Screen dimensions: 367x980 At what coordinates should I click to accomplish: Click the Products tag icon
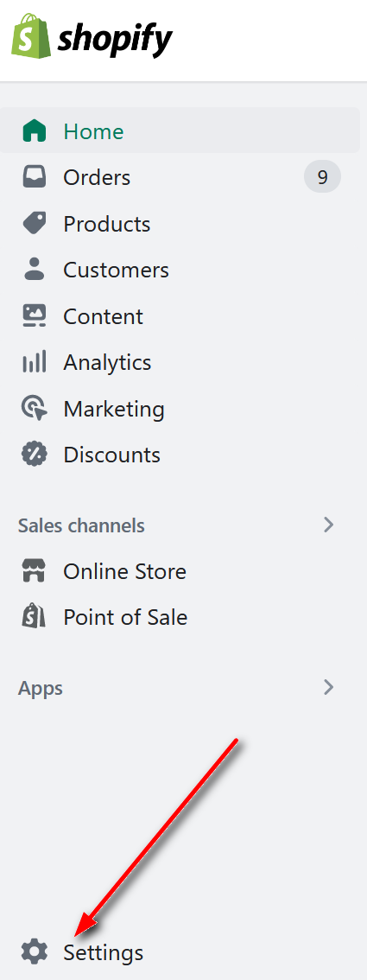pyautogui.click(x=35, y=224)
